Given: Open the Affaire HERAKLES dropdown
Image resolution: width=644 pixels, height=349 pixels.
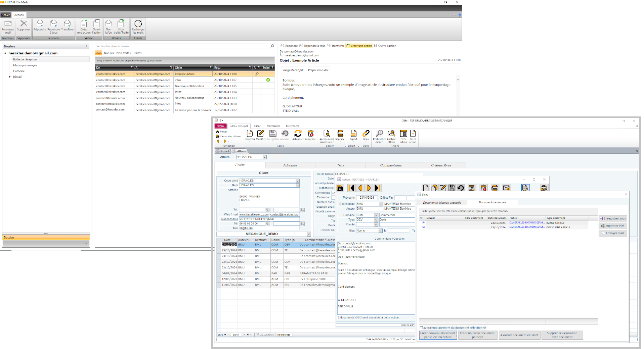Looking at the screenshot, I should (x=264, y=157).
